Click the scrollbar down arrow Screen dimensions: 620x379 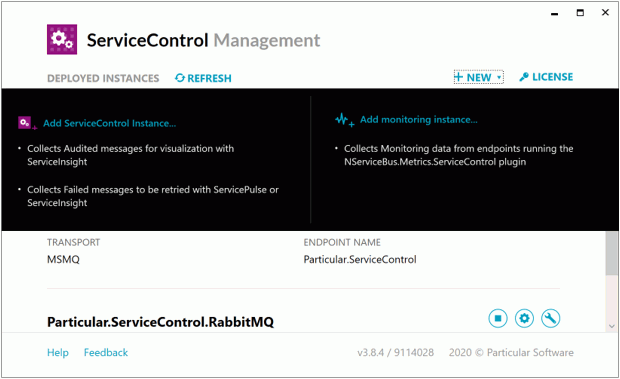[611, 326]
